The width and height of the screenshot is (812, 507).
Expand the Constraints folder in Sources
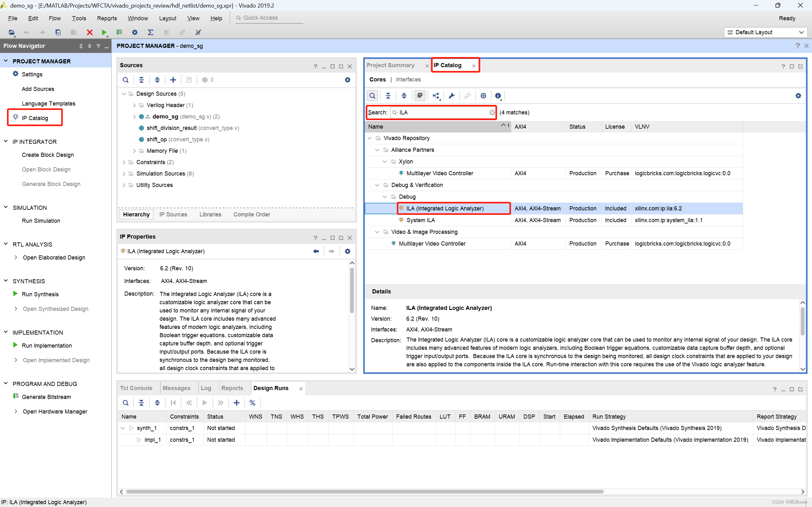pos(124,162)
